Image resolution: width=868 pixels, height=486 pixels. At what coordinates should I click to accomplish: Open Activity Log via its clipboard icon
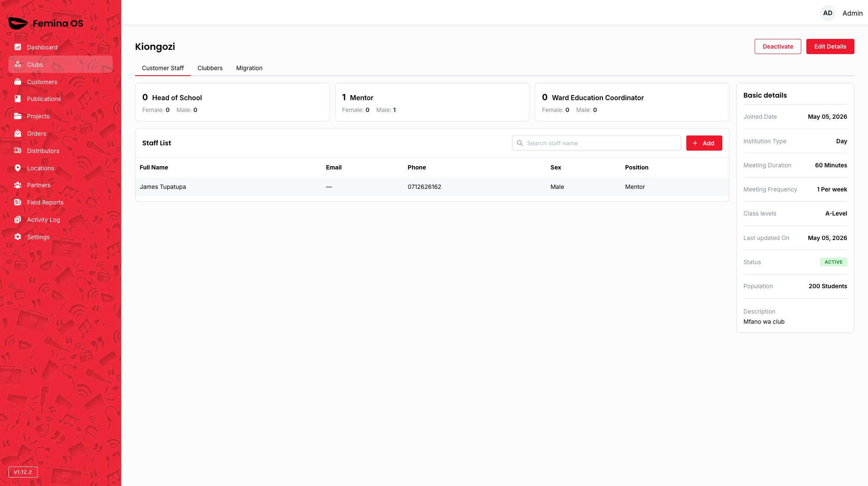point(18,219)
